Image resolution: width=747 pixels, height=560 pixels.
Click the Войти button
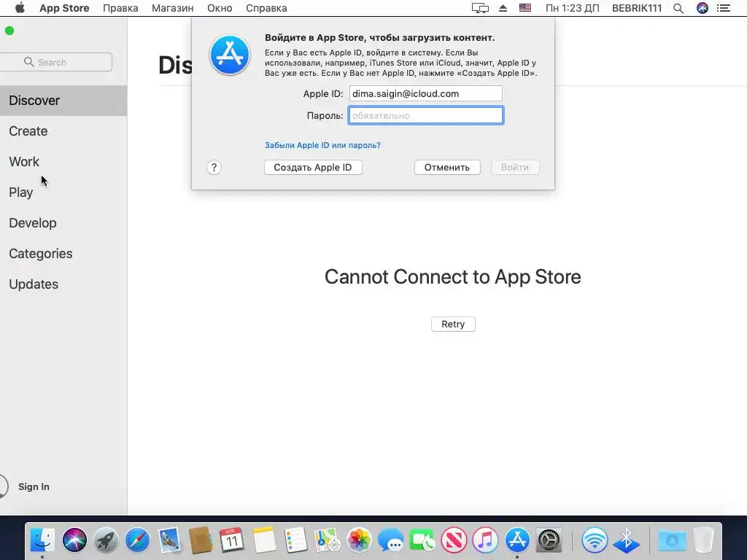[x=515, y=167]
